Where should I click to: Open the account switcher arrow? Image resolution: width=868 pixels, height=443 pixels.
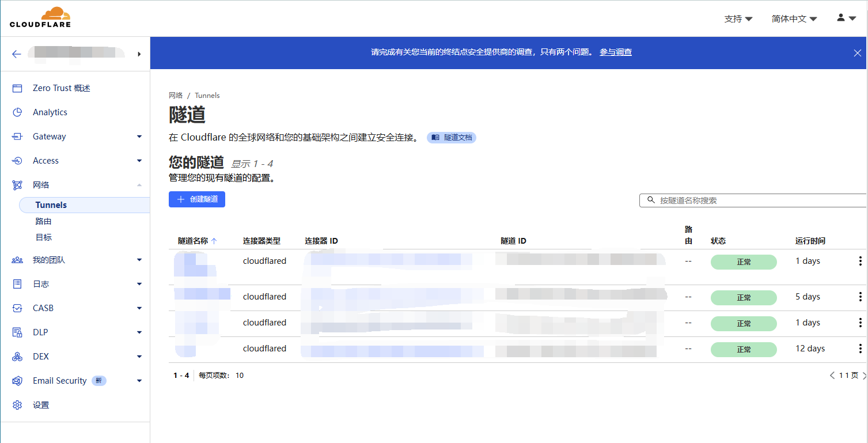[x=139, y=54]
